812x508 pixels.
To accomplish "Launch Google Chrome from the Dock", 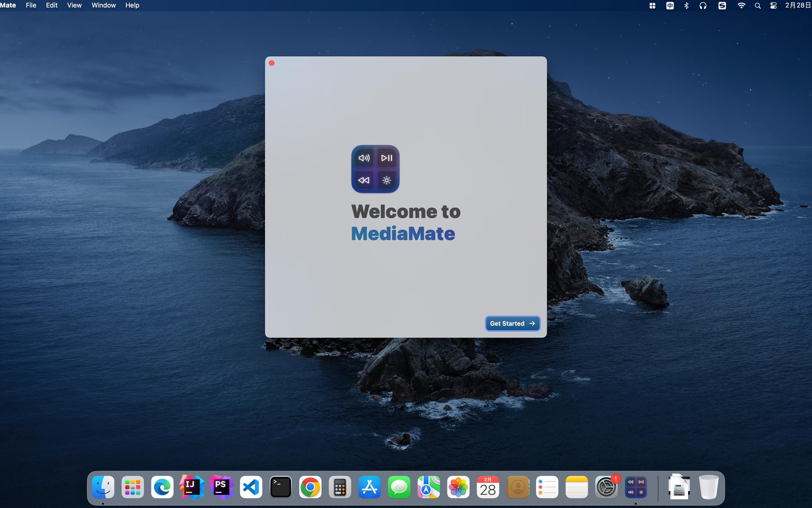I will point(310,487).
